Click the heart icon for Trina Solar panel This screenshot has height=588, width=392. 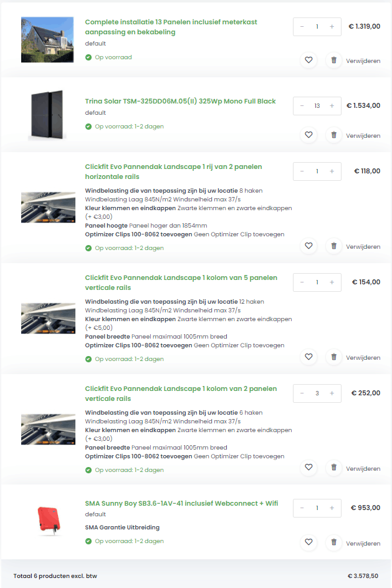[x=308, y=135]
